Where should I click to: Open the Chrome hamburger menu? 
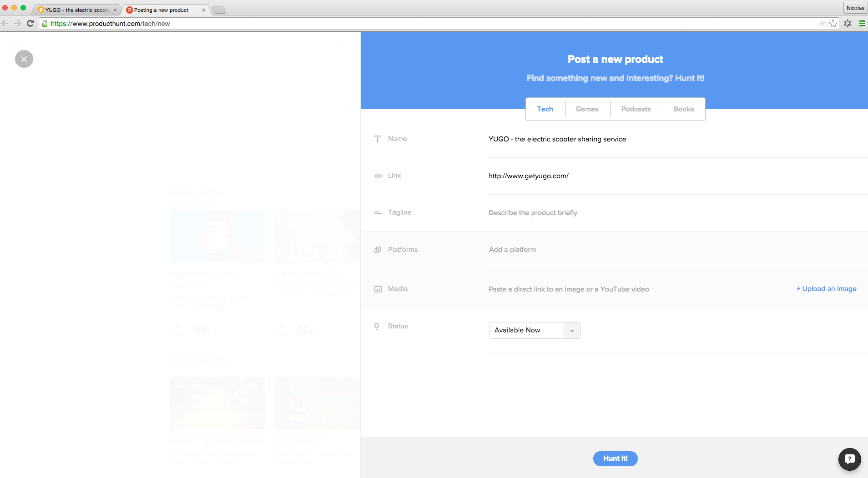click(862, 24)
